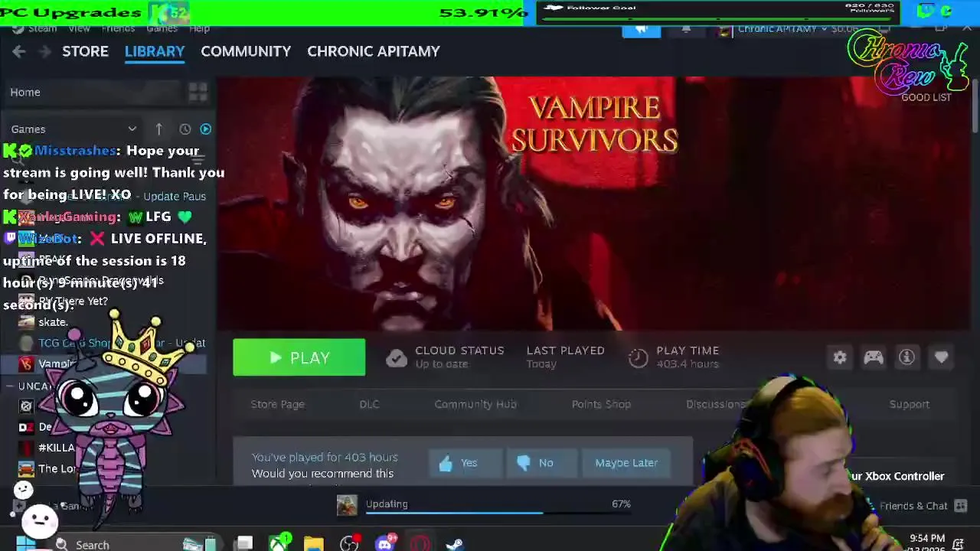Click the Vampire Survivors hero banner
Image resolution: width=980 pixels, height=551 pixels.
point(593,203)
